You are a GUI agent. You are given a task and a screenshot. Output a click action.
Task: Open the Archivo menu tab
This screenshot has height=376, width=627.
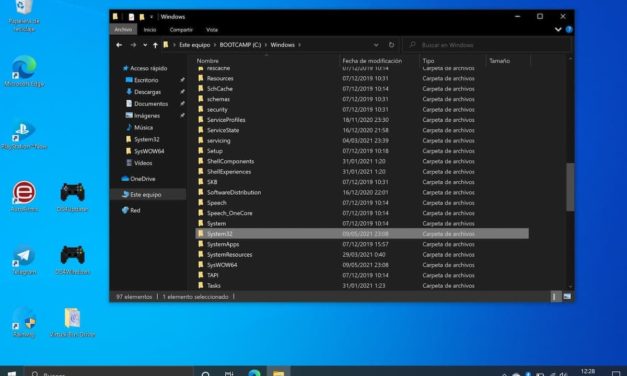click(123, 30)
